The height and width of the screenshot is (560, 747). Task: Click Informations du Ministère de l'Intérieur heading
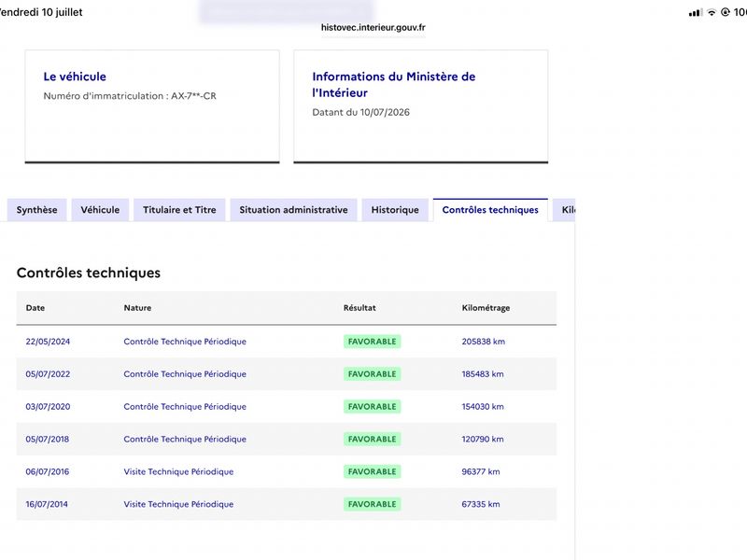(x=393, y=84)
